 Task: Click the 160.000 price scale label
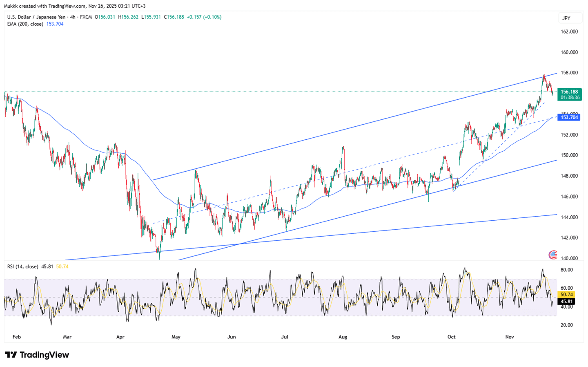pos(569,52)
